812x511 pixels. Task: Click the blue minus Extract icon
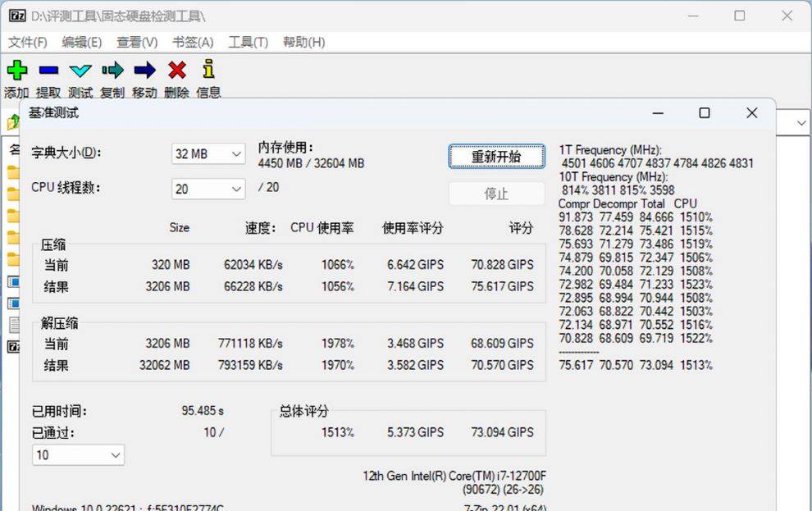coord(48,71)
